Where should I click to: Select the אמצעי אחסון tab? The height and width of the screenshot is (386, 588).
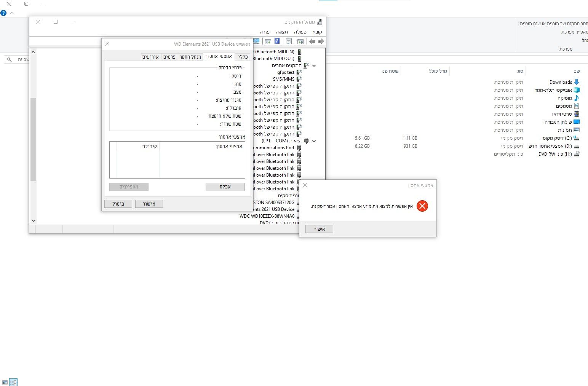pos(219,56)
